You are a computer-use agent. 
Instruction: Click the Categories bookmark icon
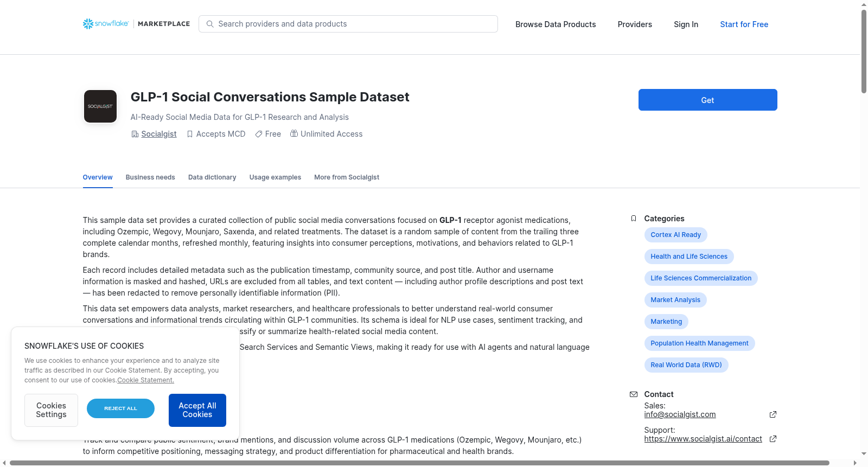tap(634, 219)
